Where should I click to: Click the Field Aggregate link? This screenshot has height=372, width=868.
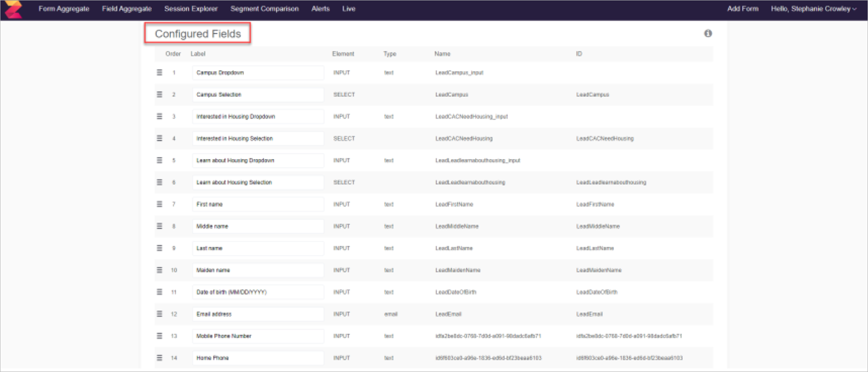[126, 9]
